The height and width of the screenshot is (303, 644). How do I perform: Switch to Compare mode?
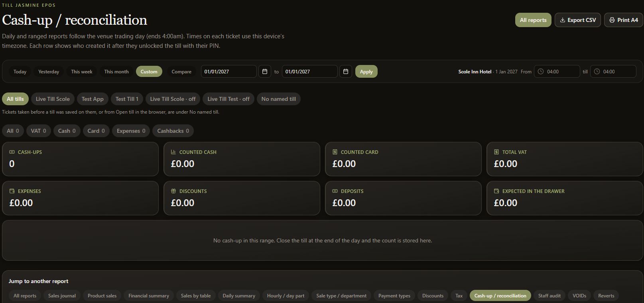coord(181,71)
